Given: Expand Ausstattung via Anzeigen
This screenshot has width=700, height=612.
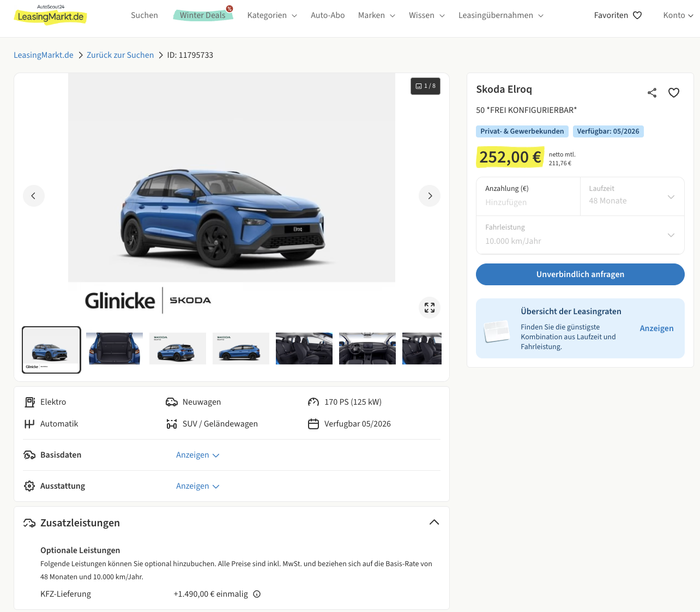Looking at the screenshot, I should (197, 486).
